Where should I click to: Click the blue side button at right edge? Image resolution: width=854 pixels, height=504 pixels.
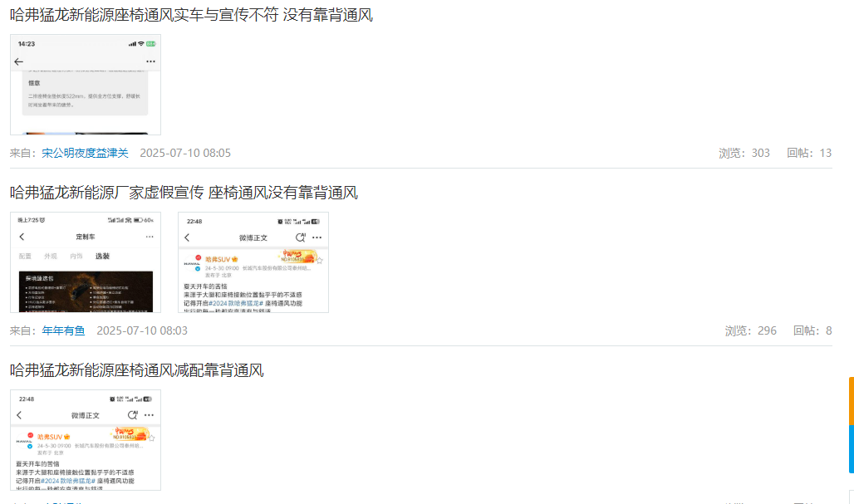(852, 449)
